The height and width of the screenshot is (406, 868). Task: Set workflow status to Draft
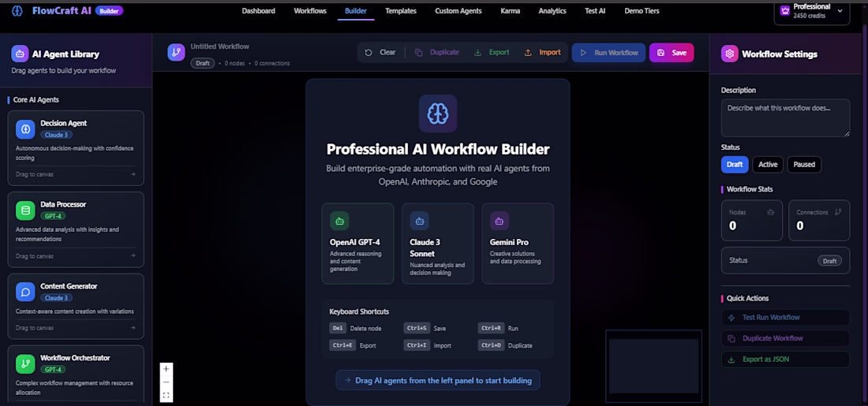[735, 164]
